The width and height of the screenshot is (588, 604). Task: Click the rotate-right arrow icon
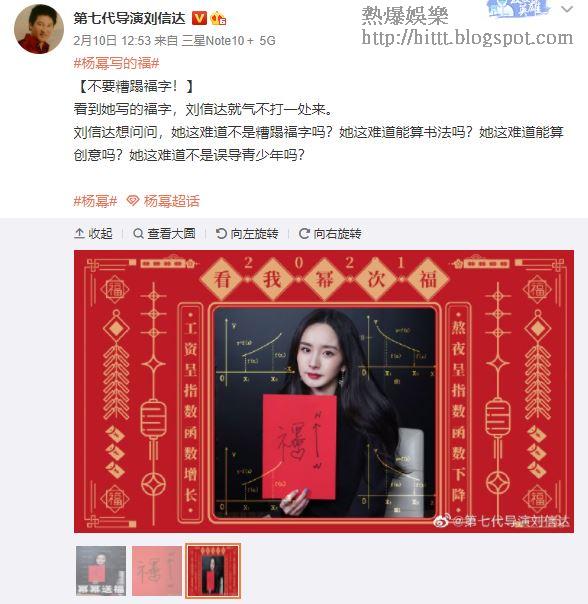pos(304,233)
